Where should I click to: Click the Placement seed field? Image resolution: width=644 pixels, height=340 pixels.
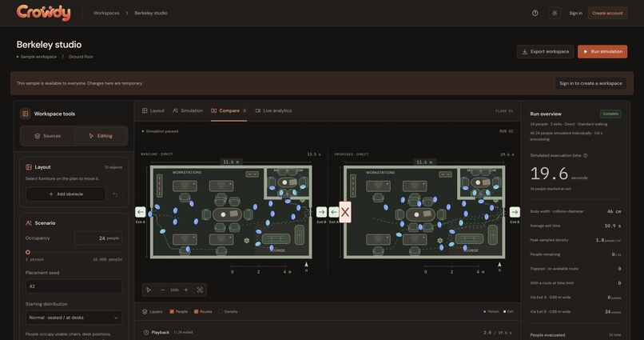pos(74,286)
